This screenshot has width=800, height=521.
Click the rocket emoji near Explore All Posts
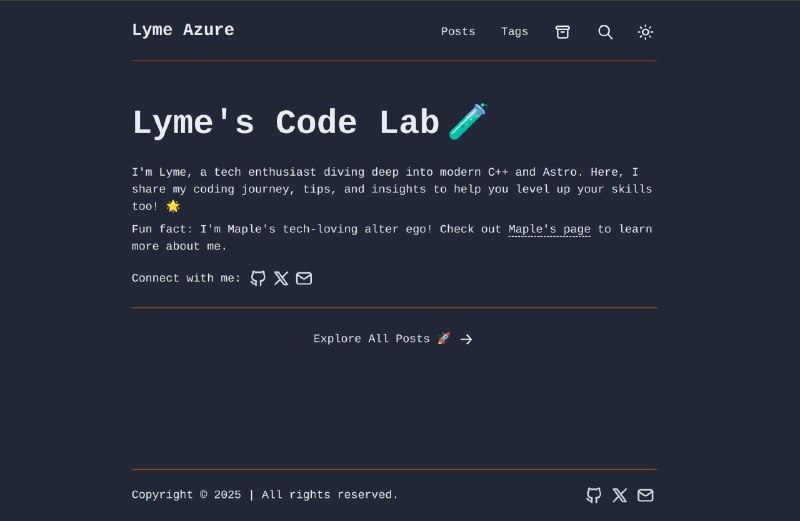click(444, 339)
